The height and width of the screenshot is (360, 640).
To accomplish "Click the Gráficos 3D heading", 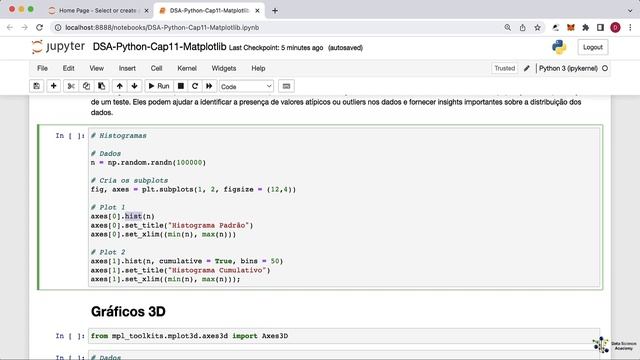I will click(128, 311).
